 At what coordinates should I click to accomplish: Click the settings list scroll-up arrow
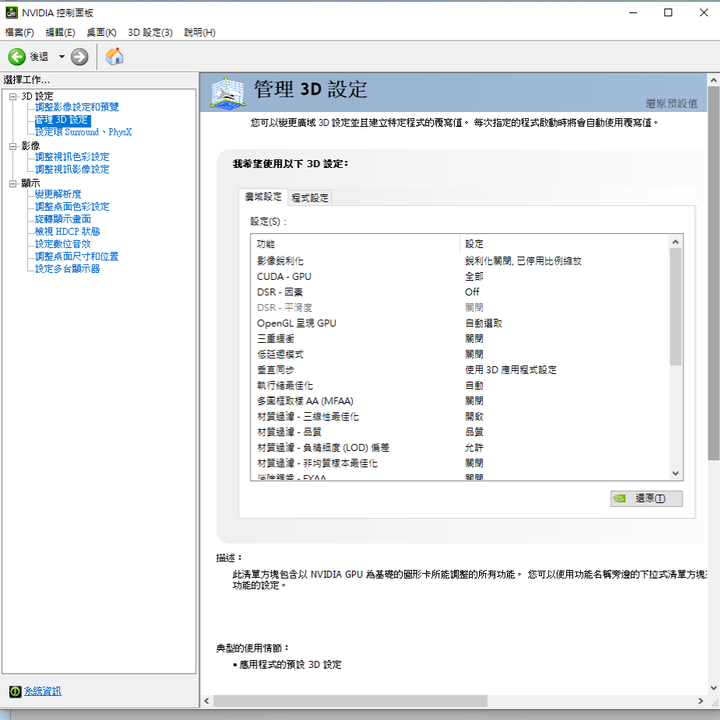click(x=675, y=242)
